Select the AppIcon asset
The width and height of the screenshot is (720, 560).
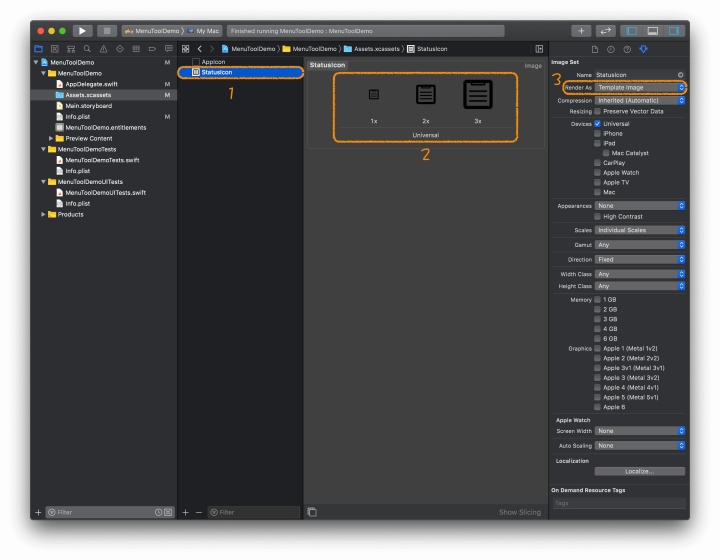[213, 62]
